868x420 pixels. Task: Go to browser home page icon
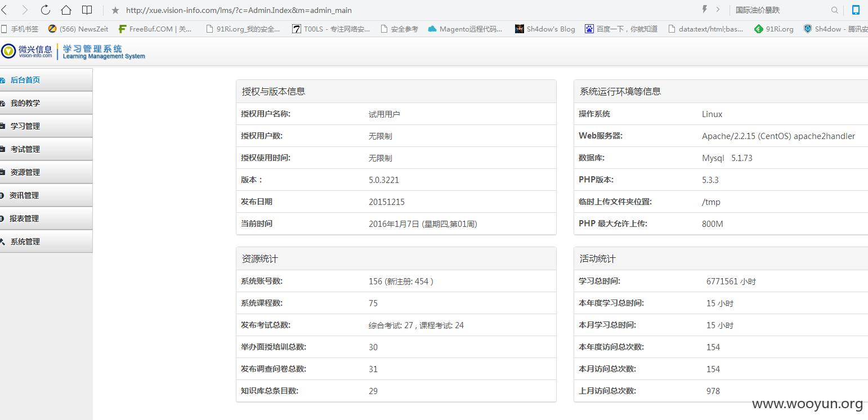coord(66,10)
